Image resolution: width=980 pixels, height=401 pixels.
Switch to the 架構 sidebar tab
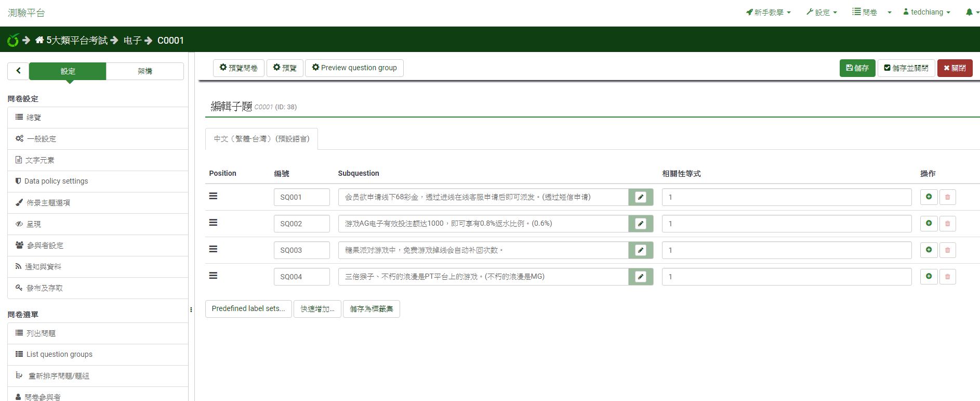click(145, 71)
